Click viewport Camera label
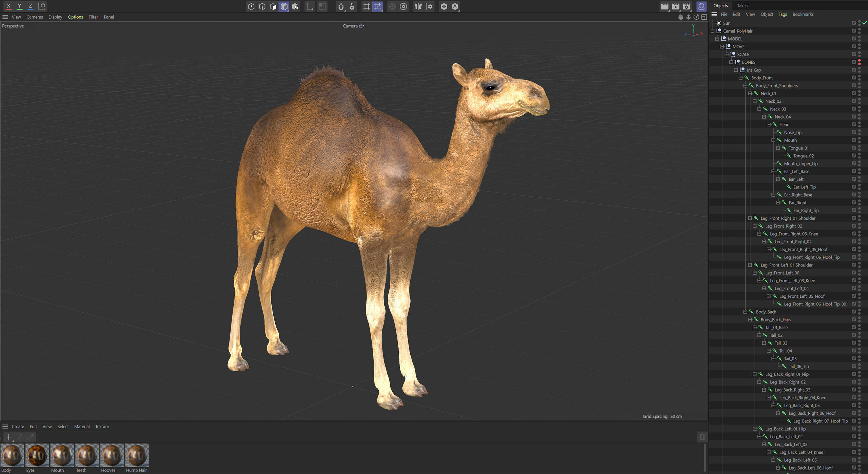 [x=350, y=26]
